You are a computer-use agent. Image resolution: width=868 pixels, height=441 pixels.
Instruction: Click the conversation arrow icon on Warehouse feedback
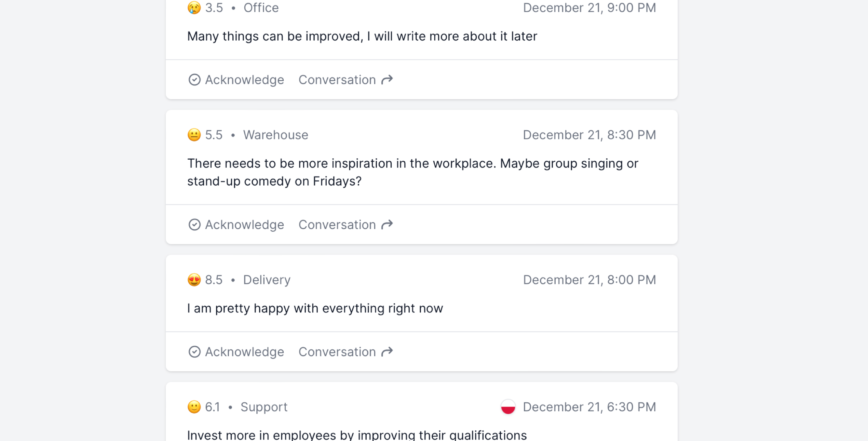[x=387, y=225]
